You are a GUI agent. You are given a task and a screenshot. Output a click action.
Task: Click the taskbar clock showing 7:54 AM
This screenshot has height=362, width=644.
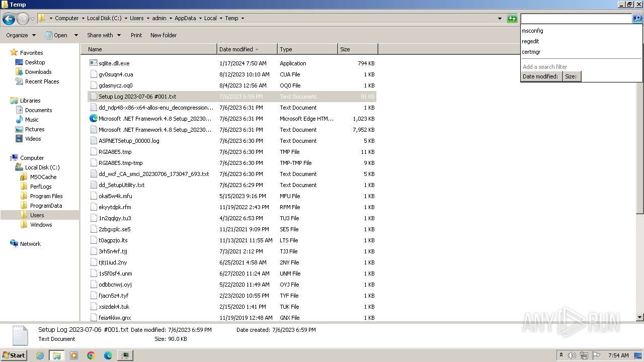point(618,355)
